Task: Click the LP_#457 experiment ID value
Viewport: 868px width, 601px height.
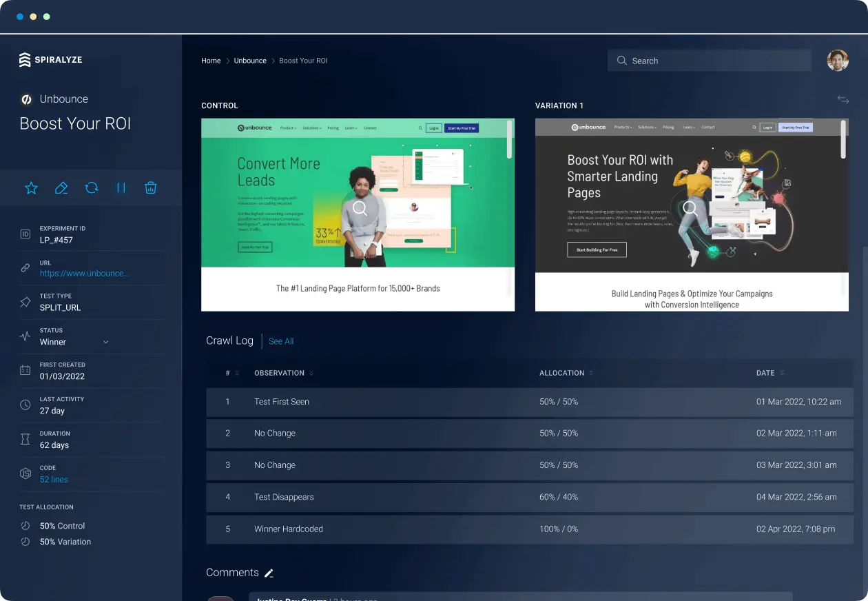Action: [56, 240]
